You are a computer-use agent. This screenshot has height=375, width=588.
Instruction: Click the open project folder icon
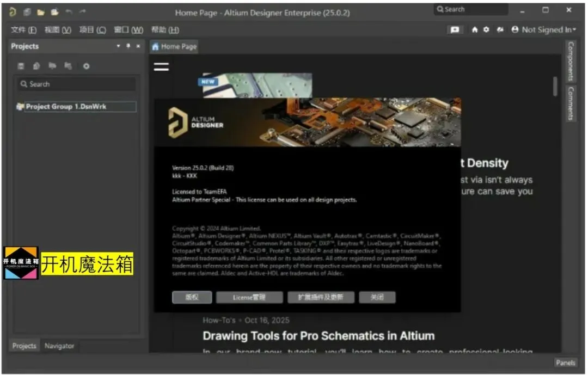tap(55, 12)
